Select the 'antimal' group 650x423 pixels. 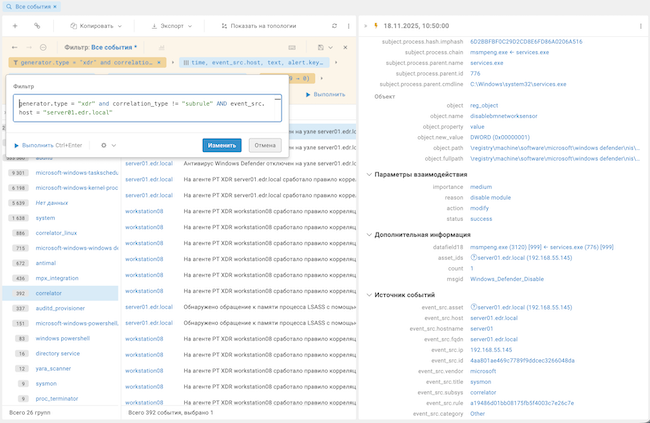(46, 263)
